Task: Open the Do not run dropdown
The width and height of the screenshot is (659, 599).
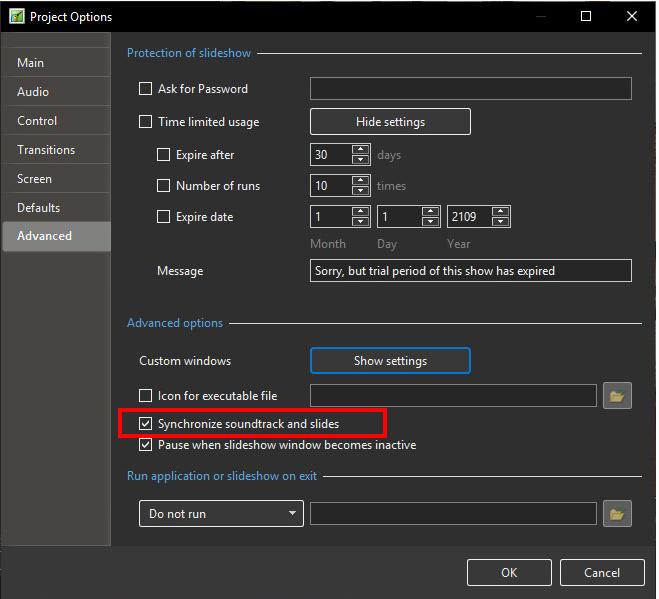Action: pos(221,514)
